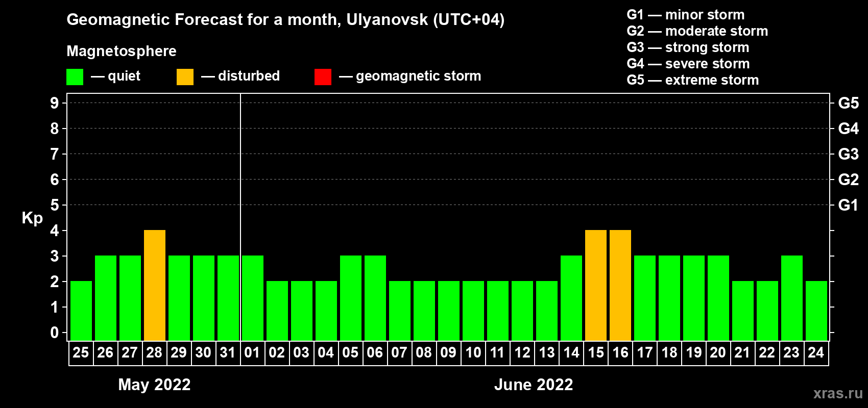Select date label 20 on the axis

718,352
